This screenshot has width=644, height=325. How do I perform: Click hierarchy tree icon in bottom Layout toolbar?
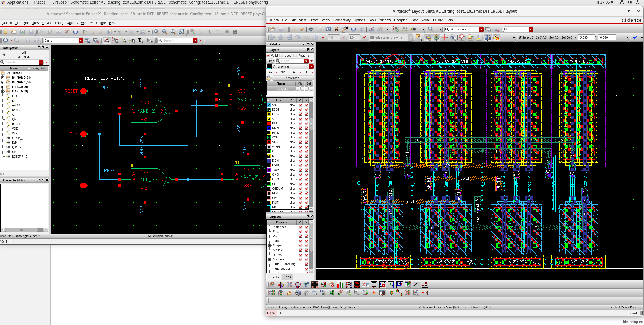tap(272, 285)
